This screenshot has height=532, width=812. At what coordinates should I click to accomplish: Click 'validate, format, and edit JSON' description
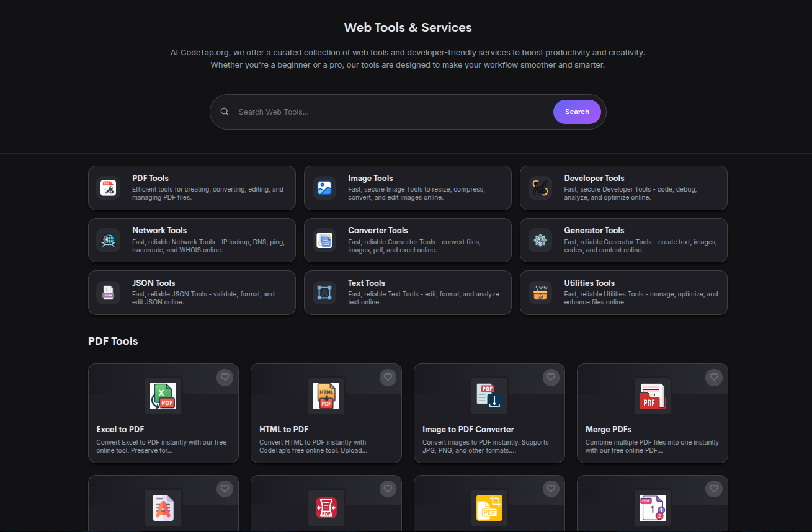(203, 298)
